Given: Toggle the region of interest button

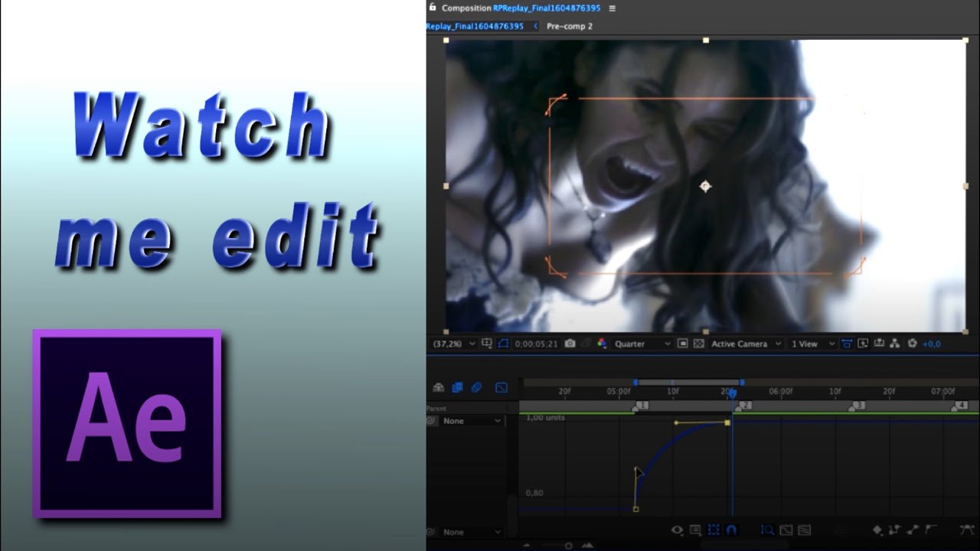Looking at the screenshot, I should [x=683, y=344].
